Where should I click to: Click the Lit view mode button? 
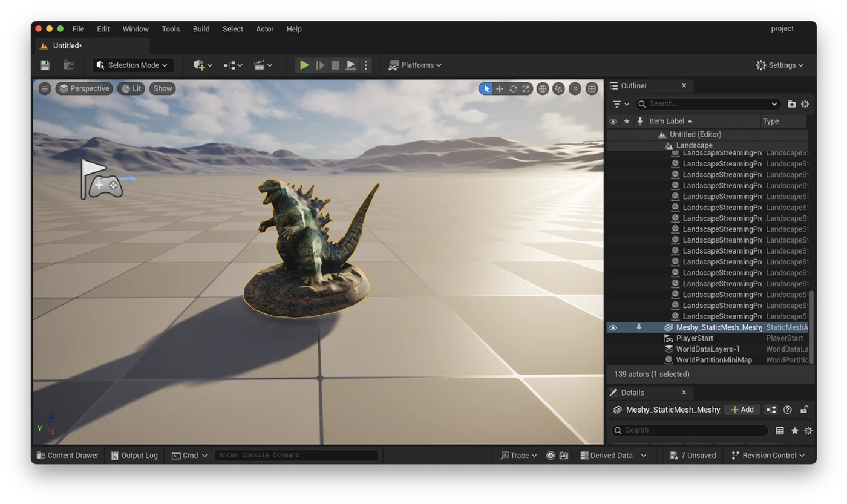131,88
